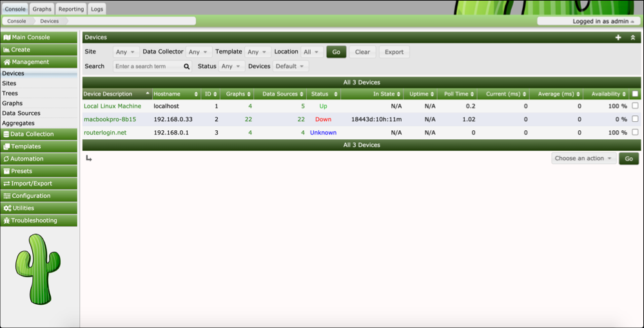Switch to the Graphs tab
The height and width of the screenshot is (328, 644).
tap(42, 8)
